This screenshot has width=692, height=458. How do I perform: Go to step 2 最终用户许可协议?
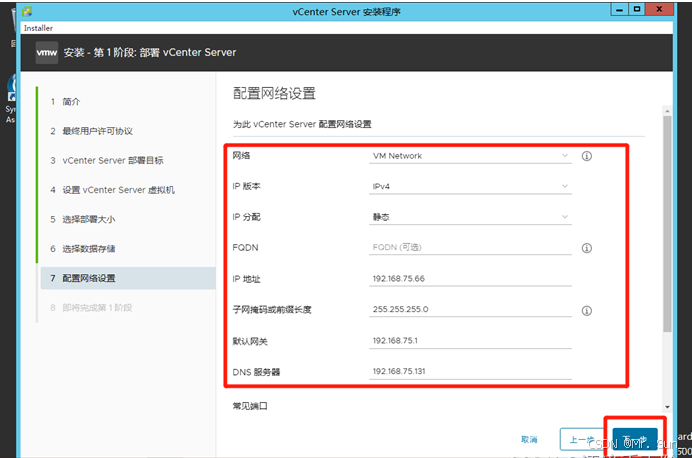[x=91, y=131]
